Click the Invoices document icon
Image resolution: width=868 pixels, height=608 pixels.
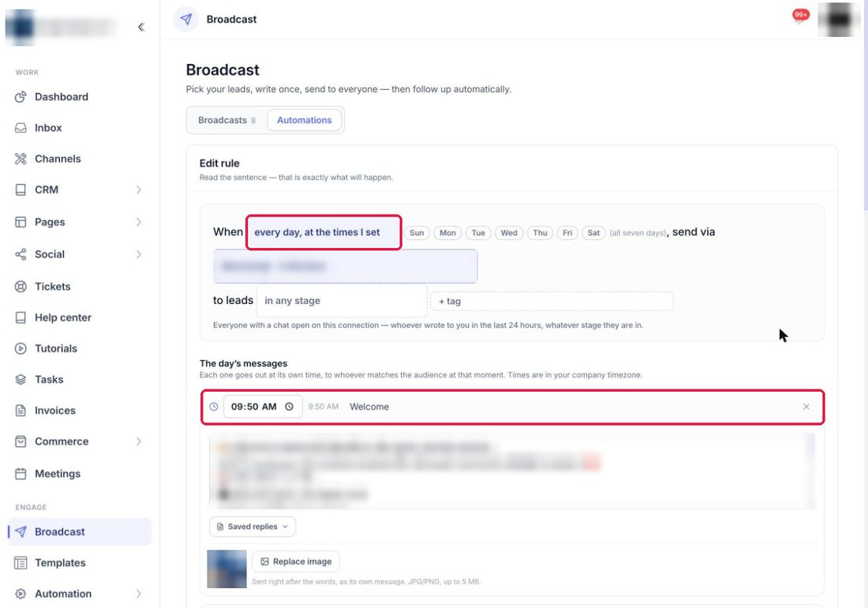click(21, 411)
